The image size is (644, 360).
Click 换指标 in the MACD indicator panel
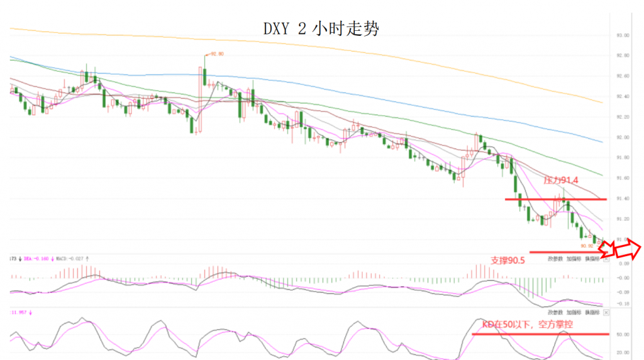tap(592, 259)
